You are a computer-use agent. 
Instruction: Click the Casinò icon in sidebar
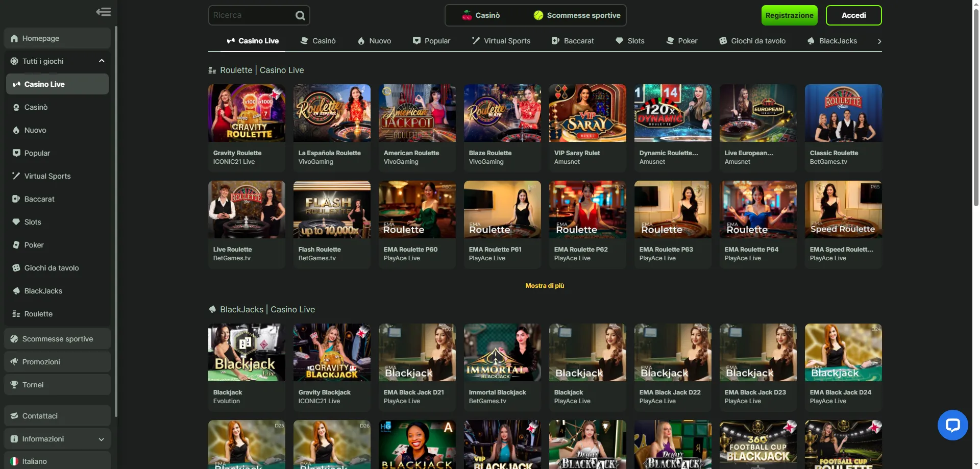click(x=16, y=107)
